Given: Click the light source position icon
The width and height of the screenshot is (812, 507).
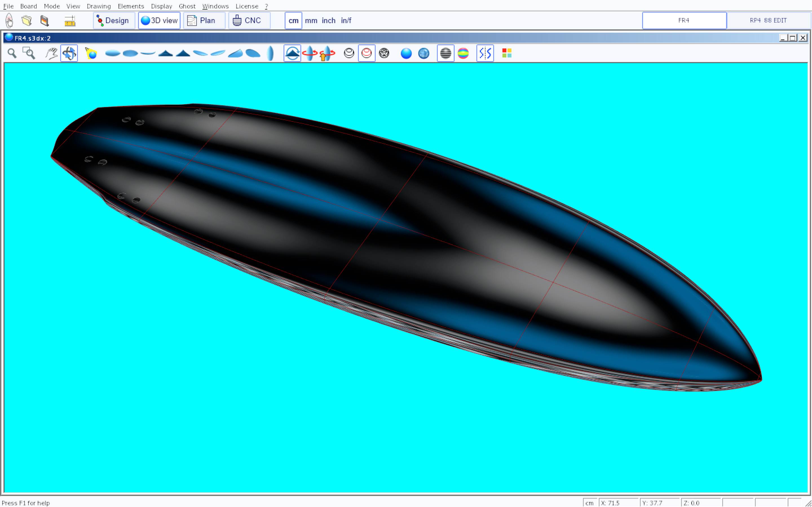Looking at the screenshot, I should coord(91,53).
